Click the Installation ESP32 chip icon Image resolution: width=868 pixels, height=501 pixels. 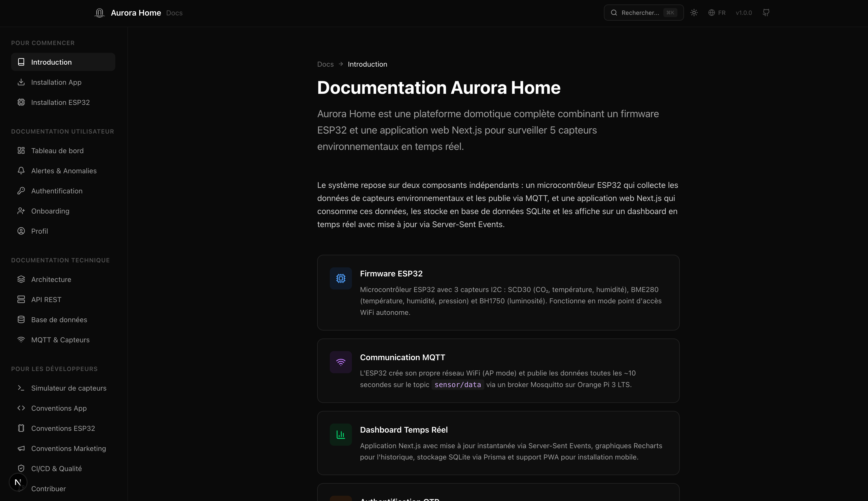coord(21,102)
